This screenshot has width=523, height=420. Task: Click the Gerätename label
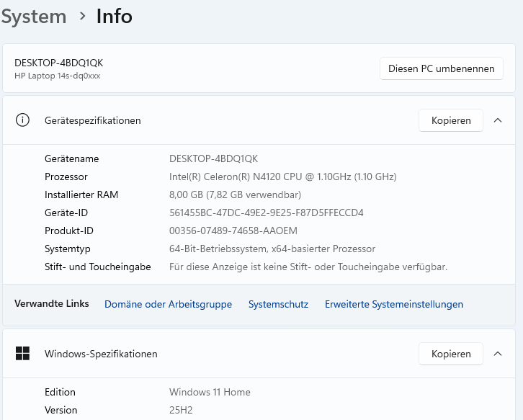[x=72, y=158]
